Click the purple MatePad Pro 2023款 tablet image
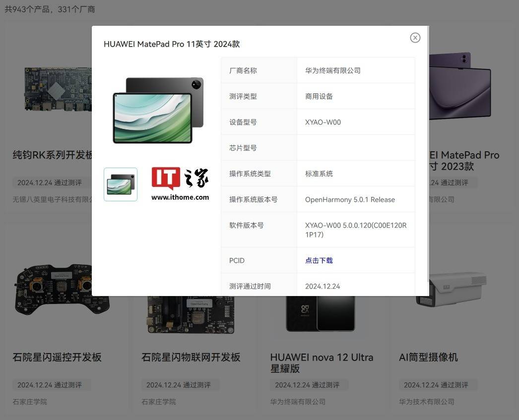The width and height of the screenshot is (519, 420). click(x=460, y=85)
